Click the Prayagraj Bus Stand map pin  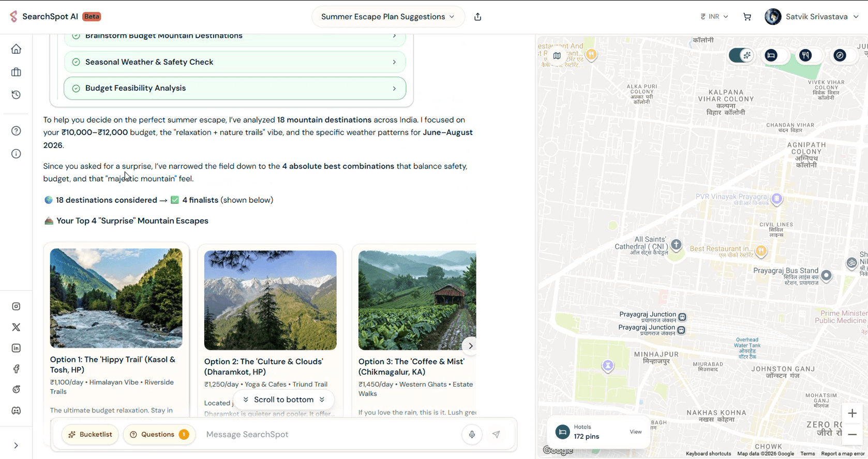[826, 275]
